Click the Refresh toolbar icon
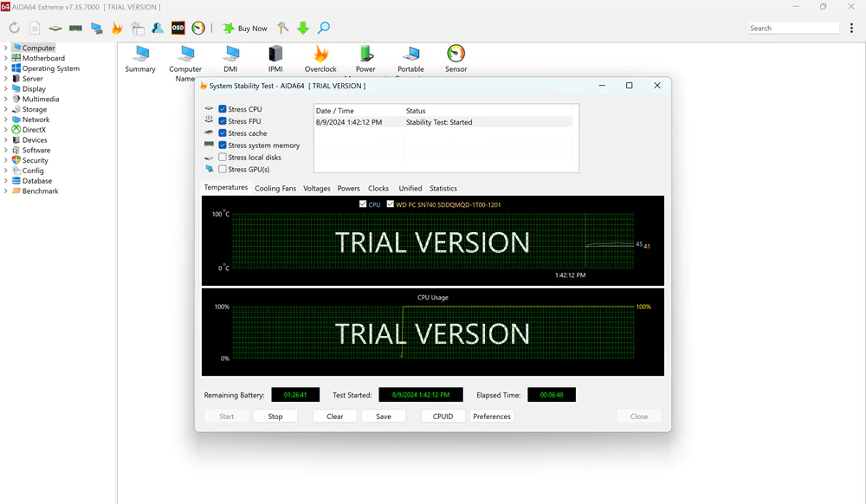The width and height of the screenshot is (866, 504). (14, 28)
